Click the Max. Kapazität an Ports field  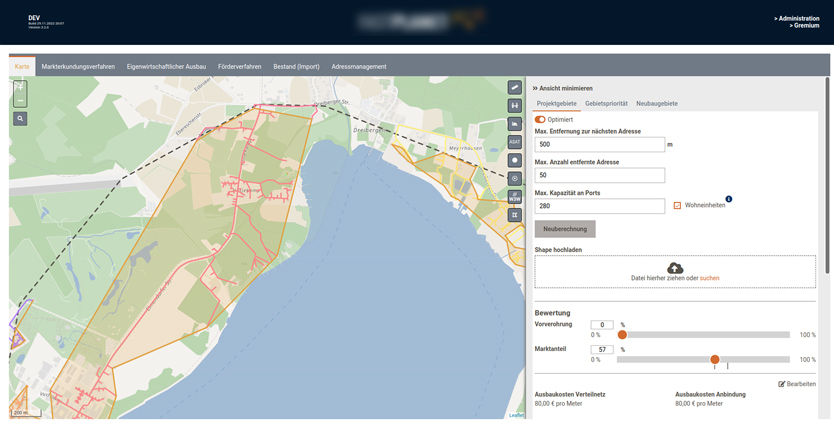click(x=600, y=206)
